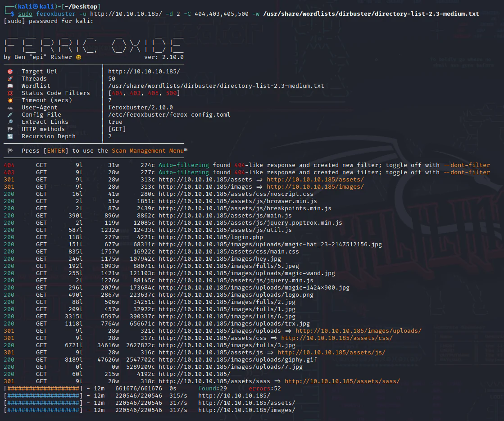
Task: Click the magnifier icon beside Extract Links
Action: [10, 122]
